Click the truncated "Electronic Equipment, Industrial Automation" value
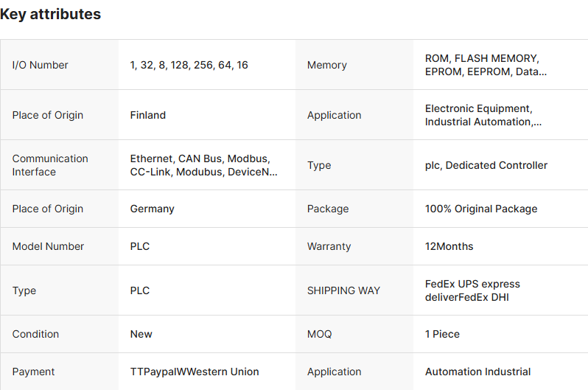 point(483,115)
